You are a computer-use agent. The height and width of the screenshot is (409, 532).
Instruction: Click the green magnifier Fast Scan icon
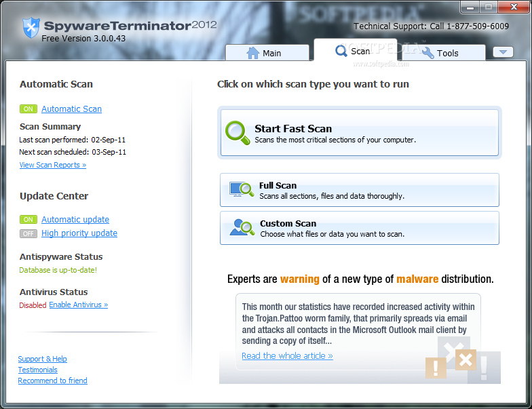pyautogui.click(x=237, y=133)
